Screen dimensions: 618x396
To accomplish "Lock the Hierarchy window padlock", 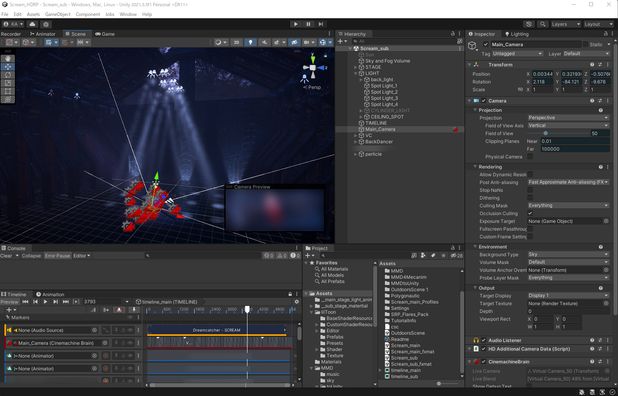I will click(x=452, y=34).
